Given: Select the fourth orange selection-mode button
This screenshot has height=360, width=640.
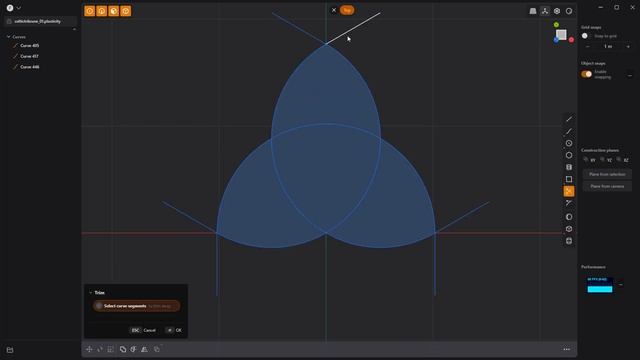Looking at the screenshot, I should click(x=126, y=11).
